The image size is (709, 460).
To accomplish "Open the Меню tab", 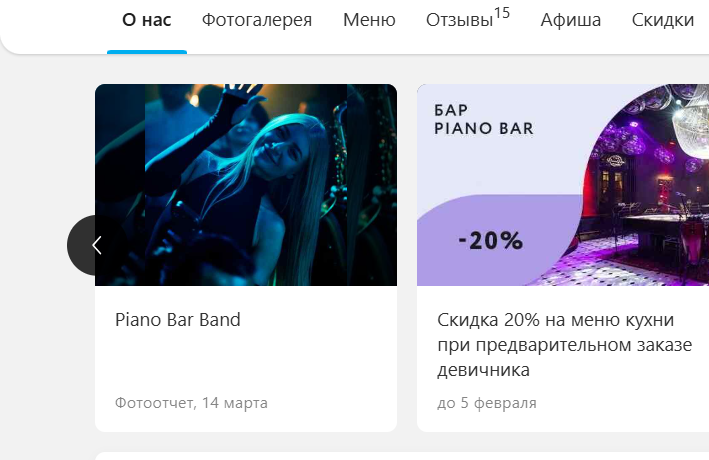I will (x=369, y=20).
